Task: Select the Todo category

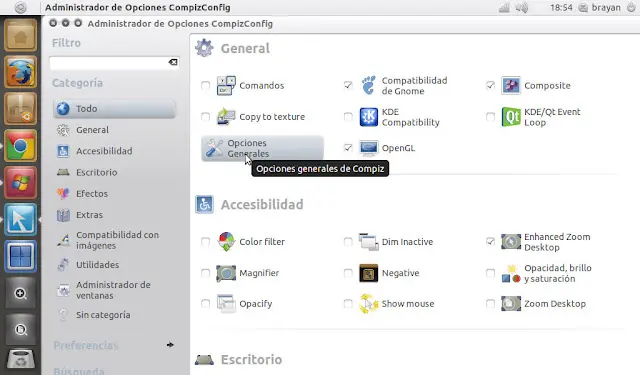Action: point(114,109)
